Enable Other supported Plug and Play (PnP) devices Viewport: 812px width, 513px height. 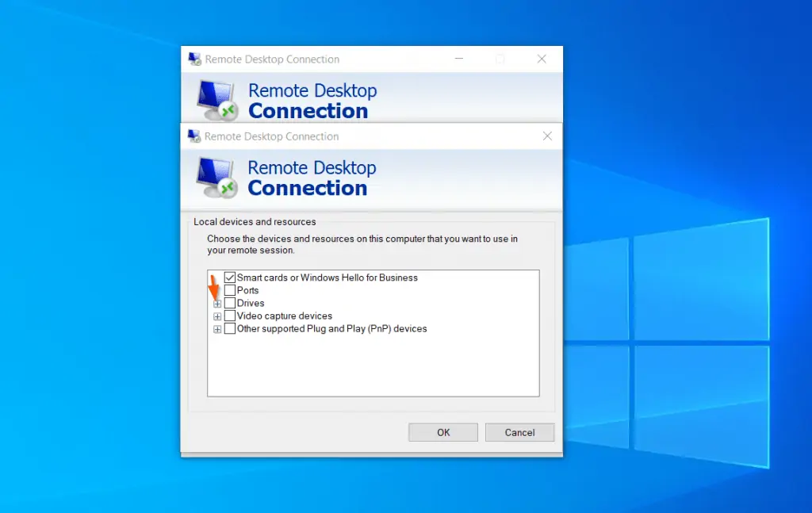coord(230,328)
